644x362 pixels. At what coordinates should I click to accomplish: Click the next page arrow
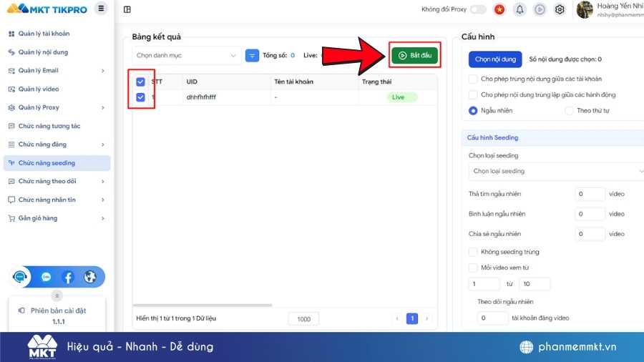coord(426,318)
